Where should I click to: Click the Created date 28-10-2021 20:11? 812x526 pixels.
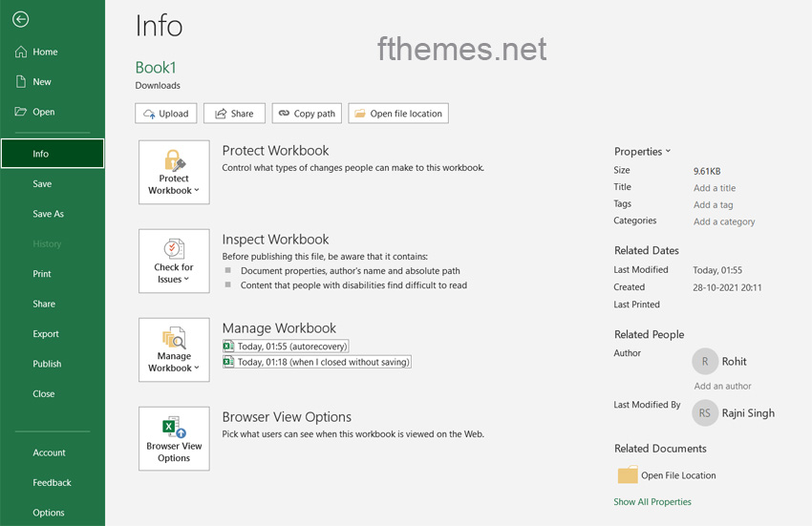click(x=727, y=287)
